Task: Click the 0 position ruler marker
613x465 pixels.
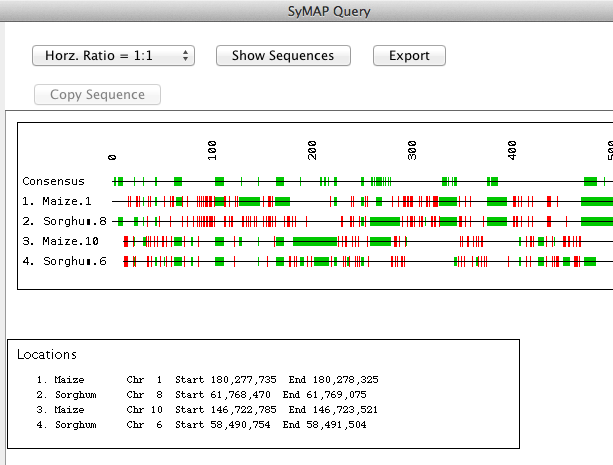Action: pos(112,157)
